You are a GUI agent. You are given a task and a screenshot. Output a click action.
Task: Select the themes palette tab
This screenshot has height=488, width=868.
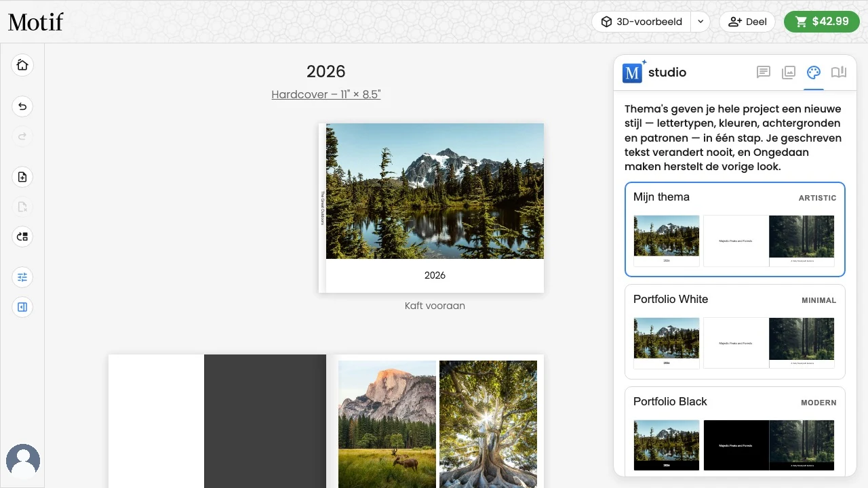pyautogui.click(x=814, y=73)
